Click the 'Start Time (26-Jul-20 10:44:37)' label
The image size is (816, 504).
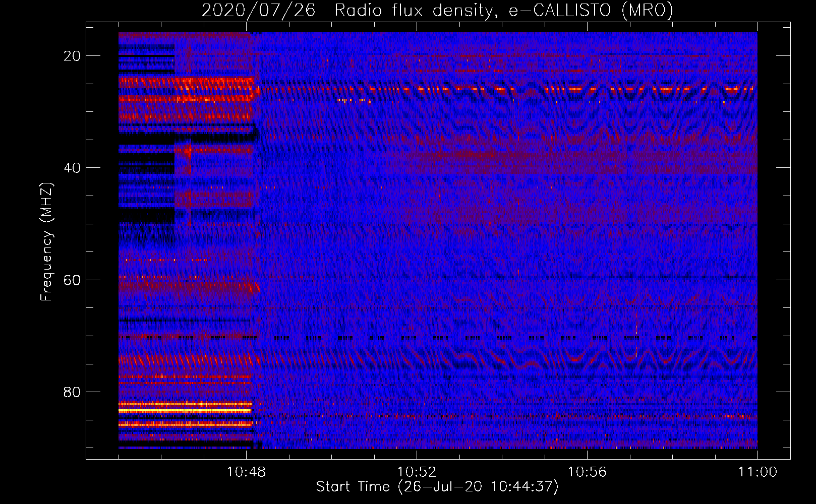[x=437, y=487]
